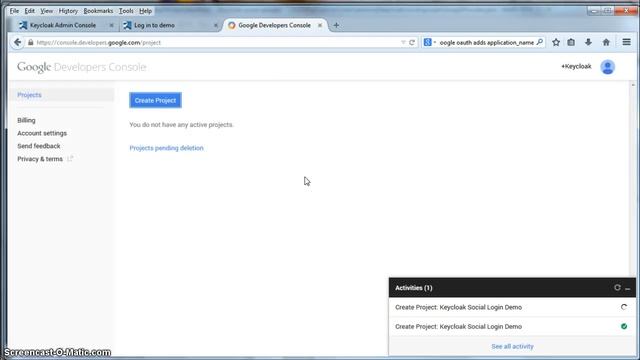Click the Create Project button
640x360 pixels.
tap(155, 100)
